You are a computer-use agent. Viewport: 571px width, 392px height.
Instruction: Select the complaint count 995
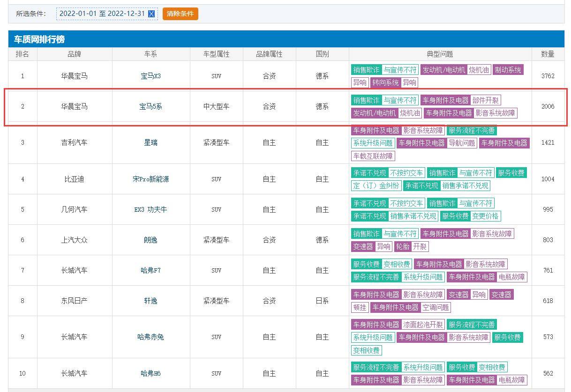click(548, 209)
